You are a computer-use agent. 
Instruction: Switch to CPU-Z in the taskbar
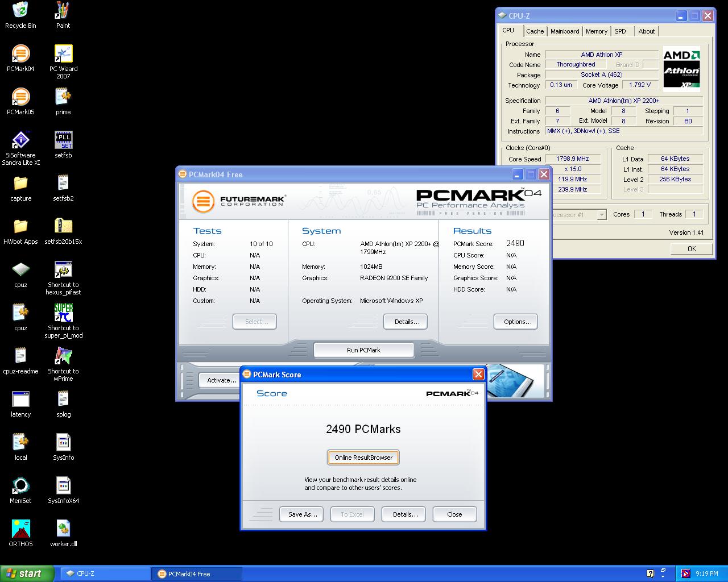point(105,574)
